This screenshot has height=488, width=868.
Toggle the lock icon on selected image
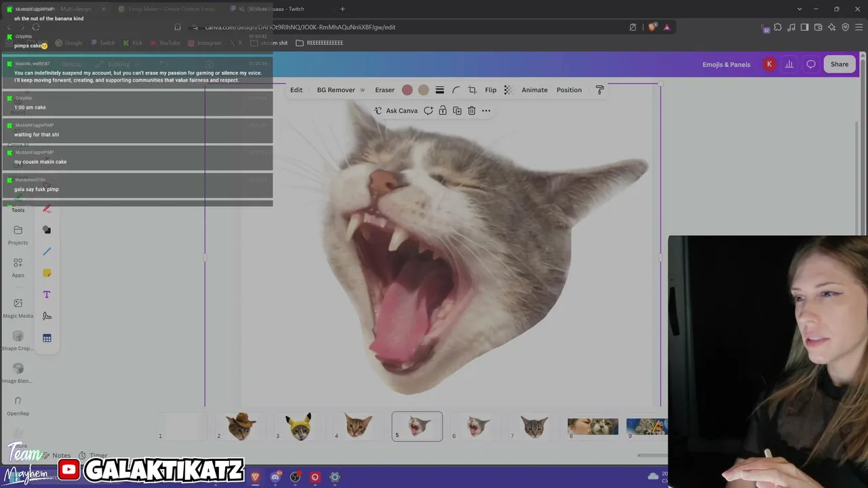point(442,110)
